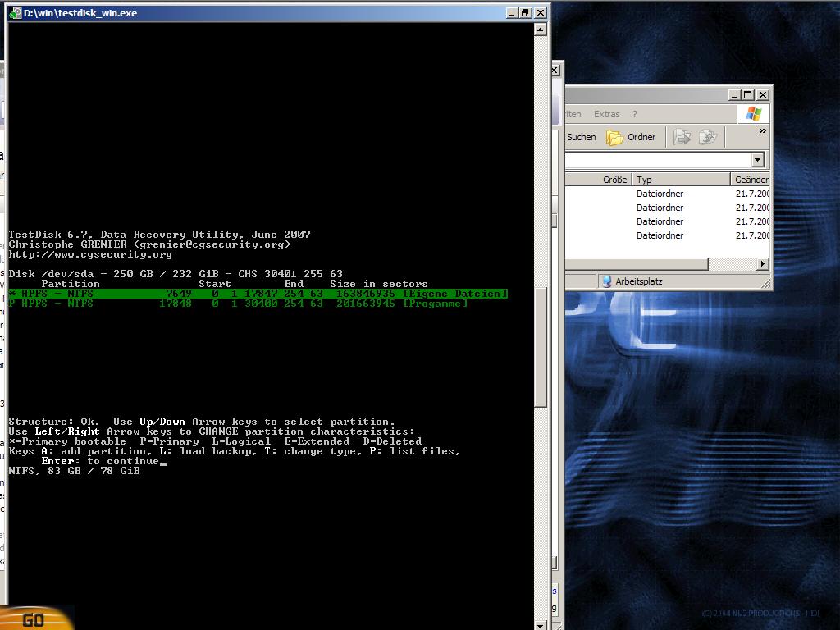Maximize the Explorer window

click(x=748, y=95)
